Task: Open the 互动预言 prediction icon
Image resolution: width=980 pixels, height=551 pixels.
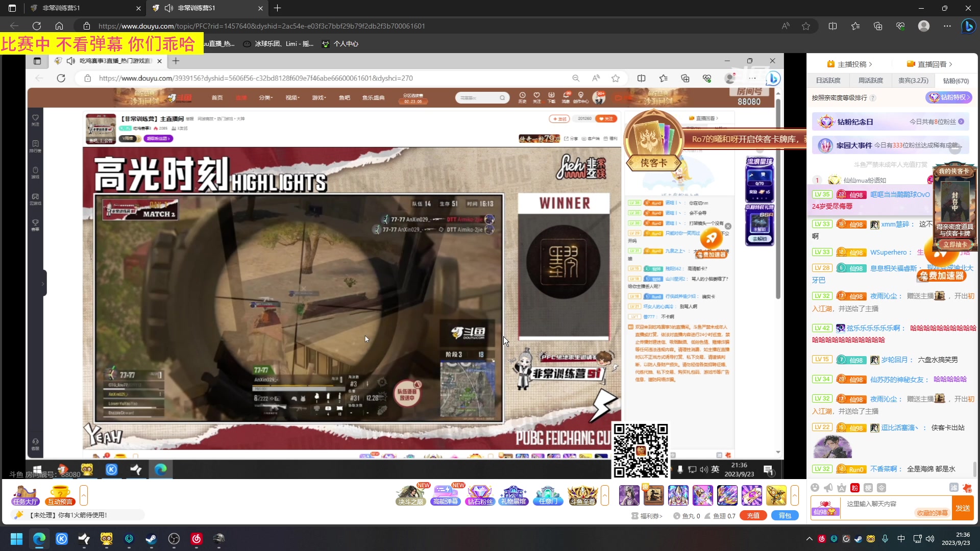Action: click(x=60, y=495)
